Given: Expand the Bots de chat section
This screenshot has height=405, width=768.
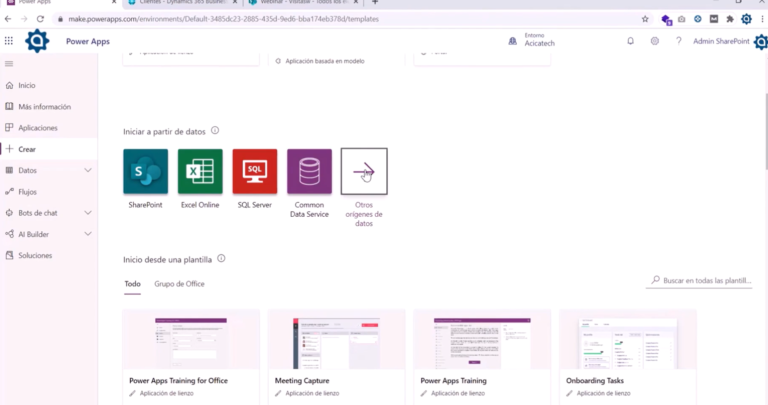Looking at the screenshot, I should (88, 213).
